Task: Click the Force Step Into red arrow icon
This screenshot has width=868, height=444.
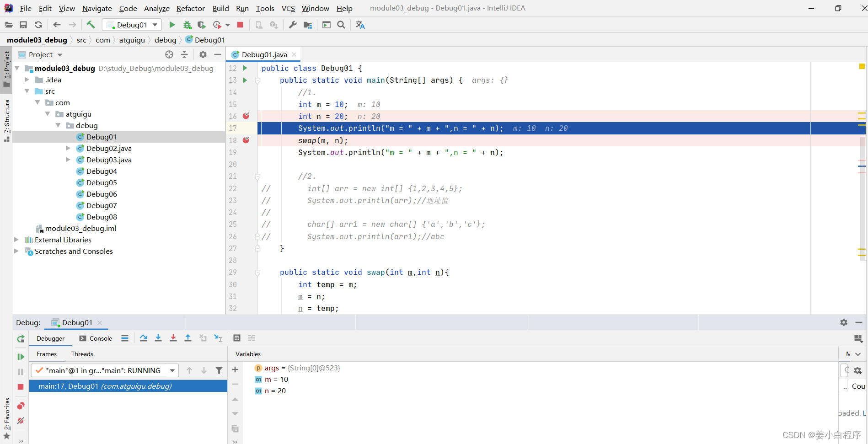Action: pos(173,338)
